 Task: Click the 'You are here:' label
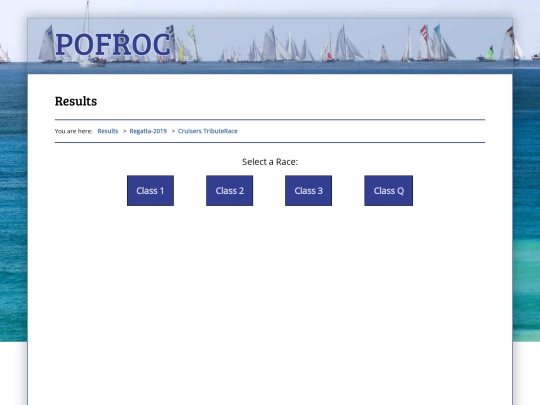(74, 131)
